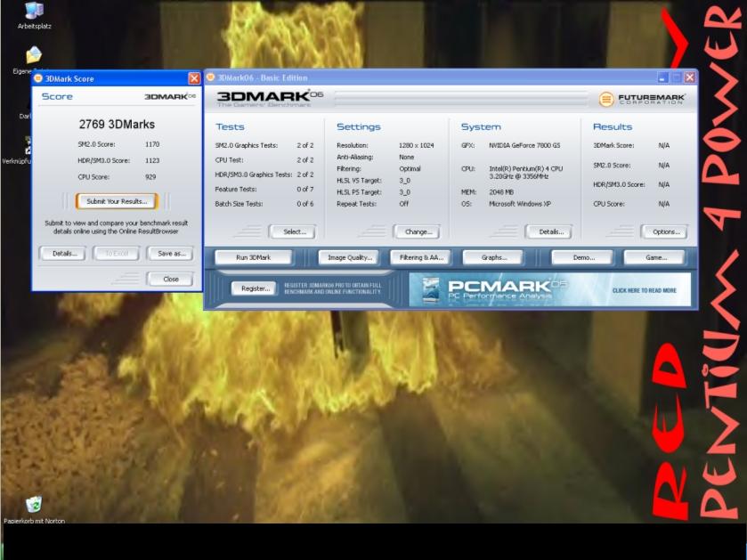Click Save as button in Score window
The height and width of the screenshot is (560, 747).
[x=171, y=254]
